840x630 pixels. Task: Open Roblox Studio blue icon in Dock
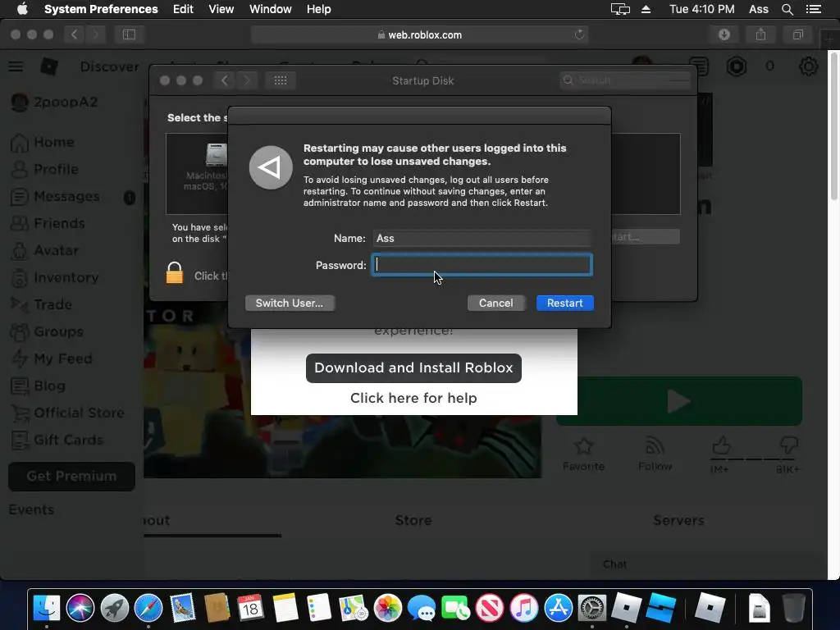(660, 608)
